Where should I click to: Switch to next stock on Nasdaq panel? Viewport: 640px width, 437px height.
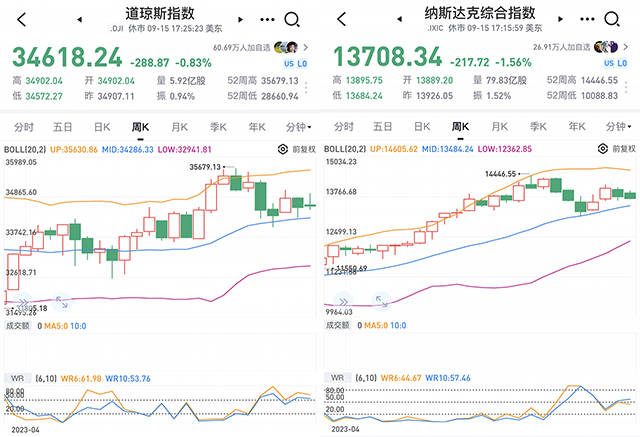coord(560,19)
